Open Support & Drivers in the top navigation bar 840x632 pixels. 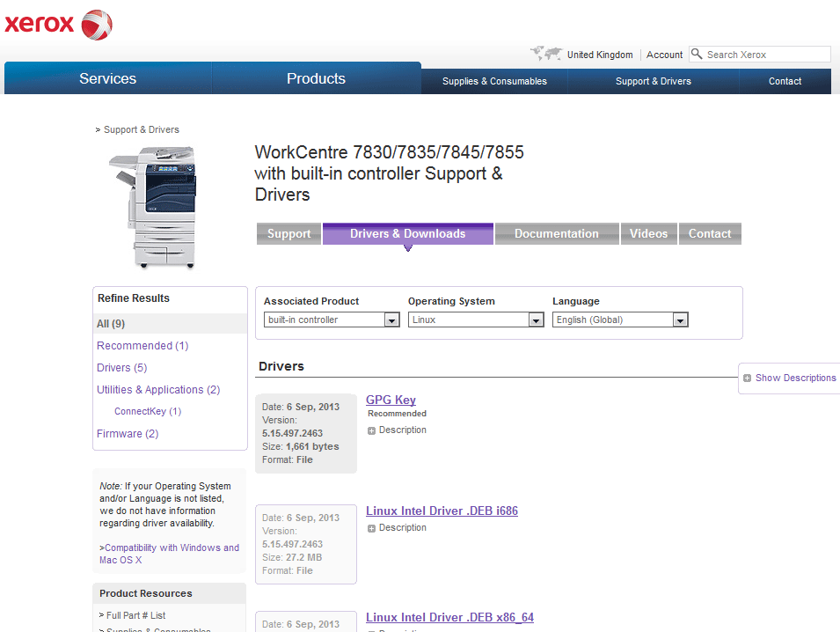(653, 82)
